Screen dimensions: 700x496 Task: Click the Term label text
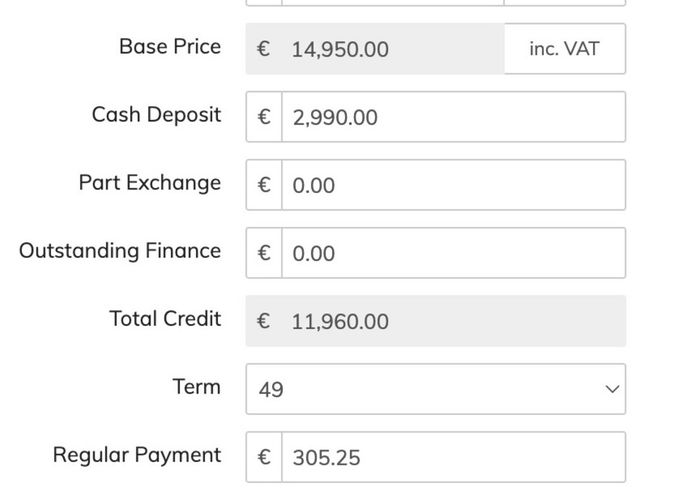196,387
